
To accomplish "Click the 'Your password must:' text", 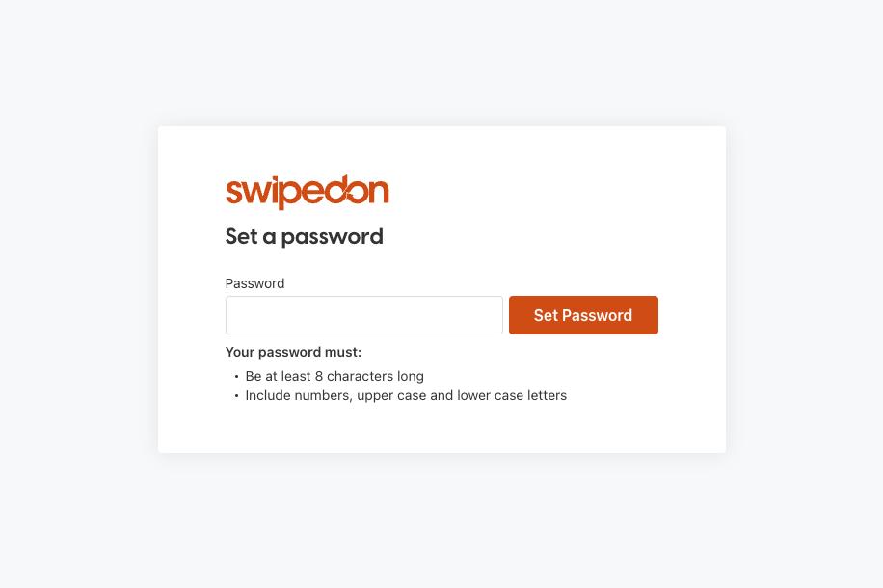I will click(293, 352).
